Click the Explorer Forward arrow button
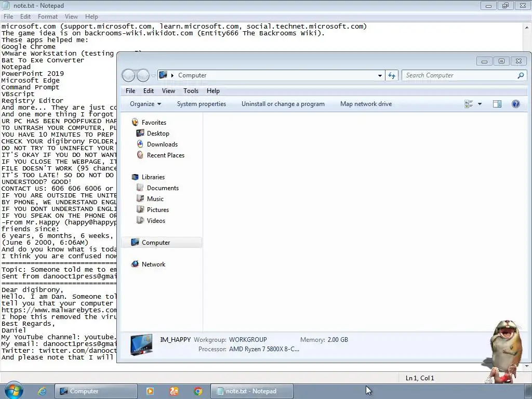This screenshot has width=532, height=399. (x=143, y=75)
